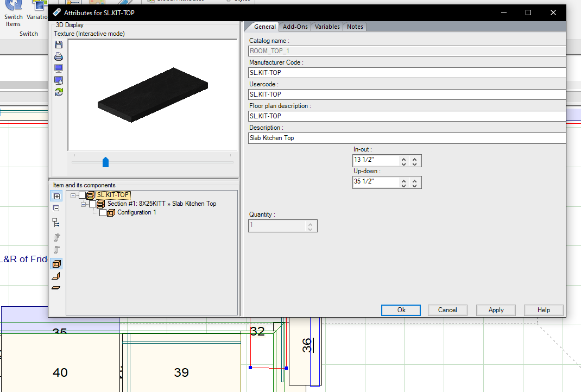The width and height of the screenshot is (581, 392).
Task: Click the monitor display icon
Action: pos(59,68)
